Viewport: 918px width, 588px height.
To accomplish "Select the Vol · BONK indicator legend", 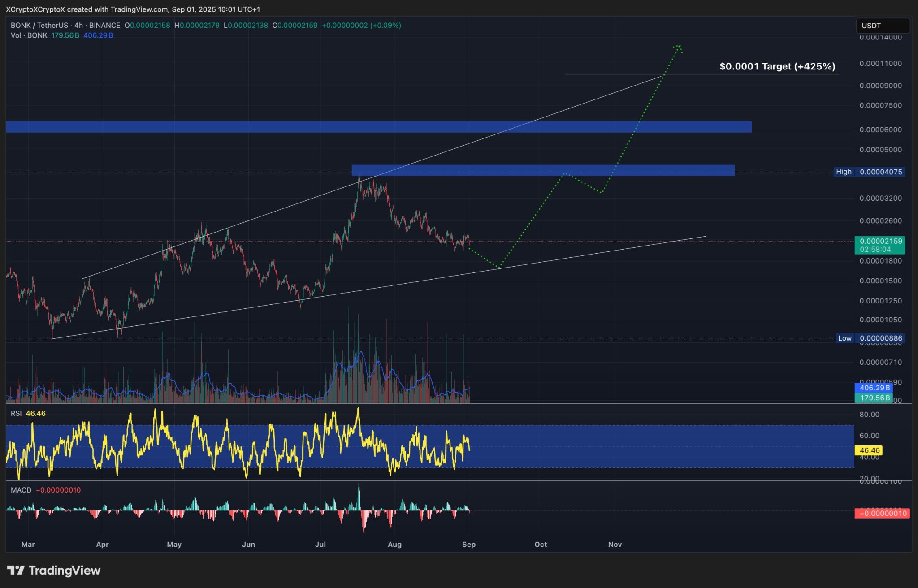I will [x=29, y=35].
